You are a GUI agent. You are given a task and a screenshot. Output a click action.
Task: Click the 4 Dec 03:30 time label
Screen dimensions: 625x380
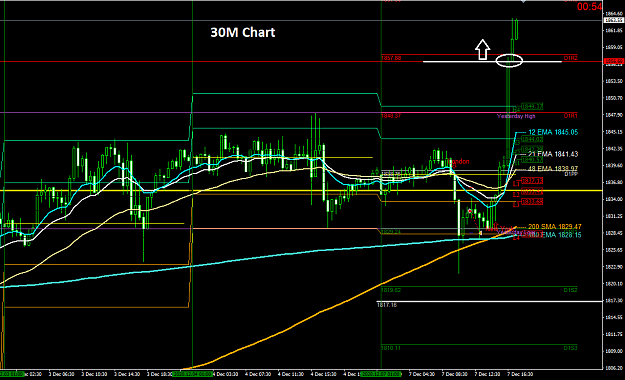[x=225, y=374]
